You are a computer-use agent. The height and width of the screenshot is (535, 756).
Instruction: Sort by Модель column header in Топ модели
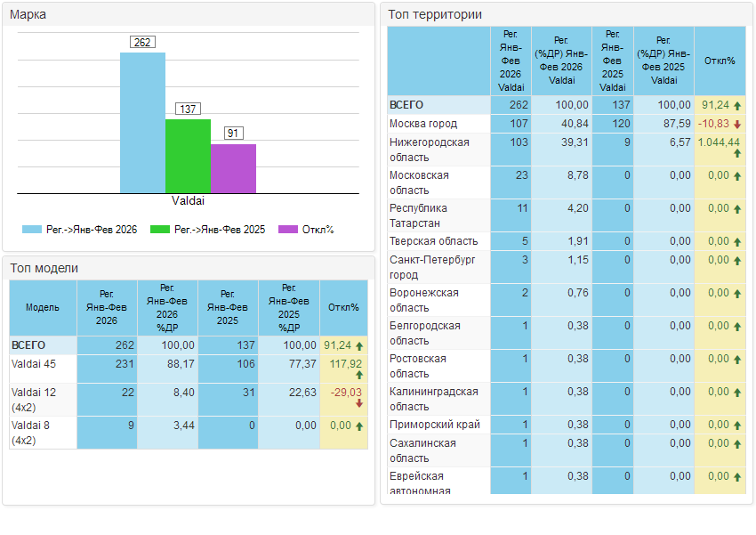[x=43, y=307]
